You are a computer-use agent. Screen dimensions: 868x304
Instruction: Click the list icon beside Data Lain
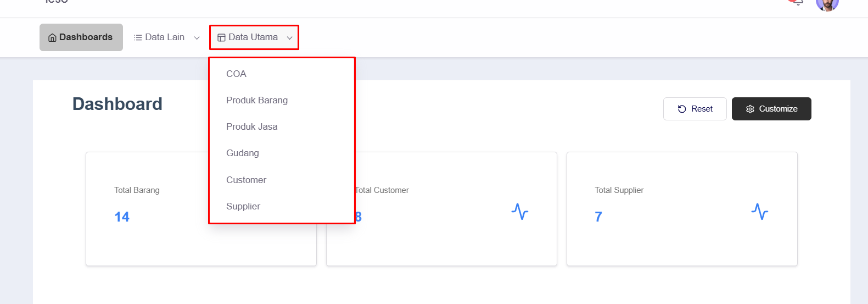coord(138,38)
